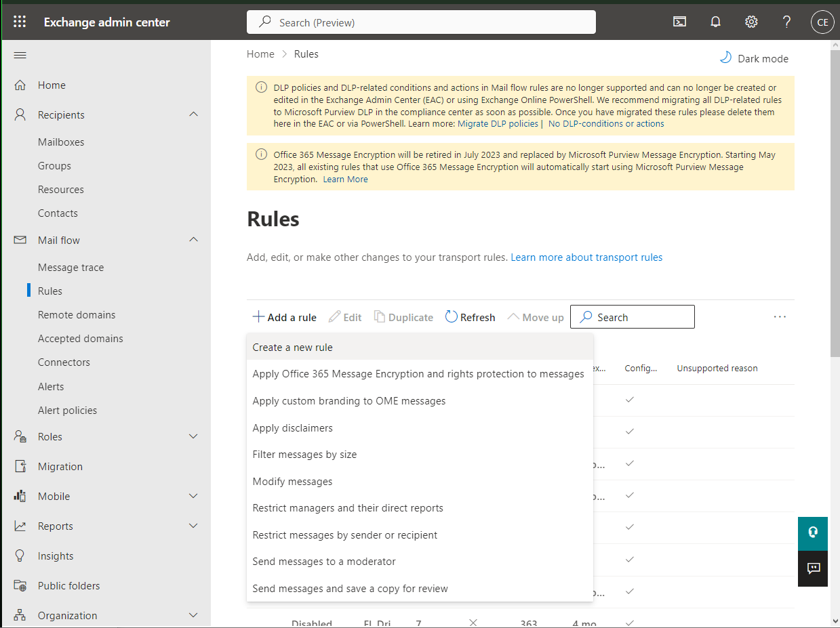Image resolution: width=840 pixels, height=628 pixels.
Task: Open Mailboxes in sidebar
Action: (61, 142)
